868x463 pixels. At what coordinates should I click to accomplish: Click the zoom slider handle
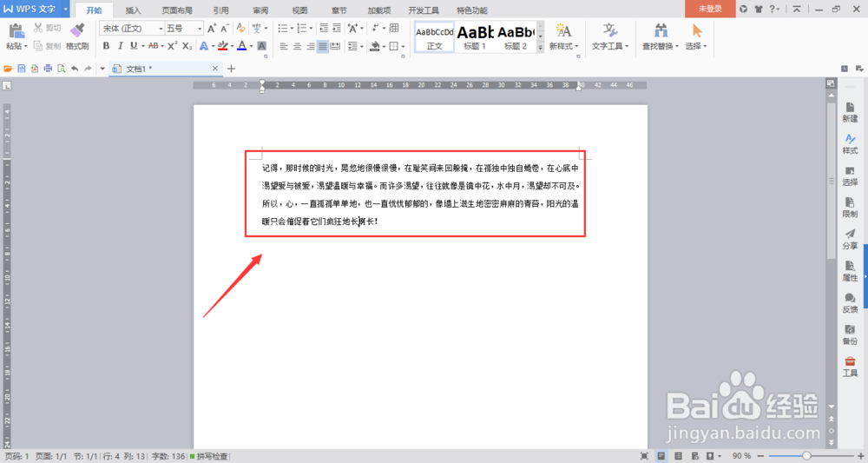pos(806,456)
